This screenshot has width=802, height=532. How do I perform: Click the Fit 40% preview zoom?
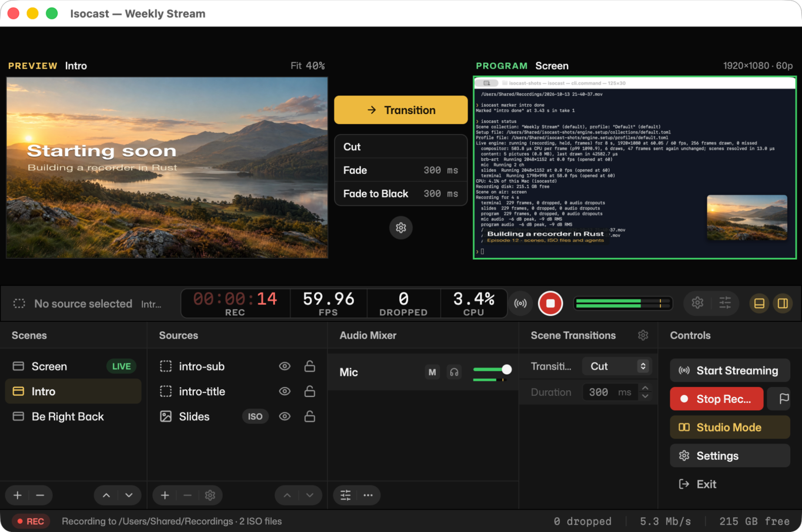[307, 66]
